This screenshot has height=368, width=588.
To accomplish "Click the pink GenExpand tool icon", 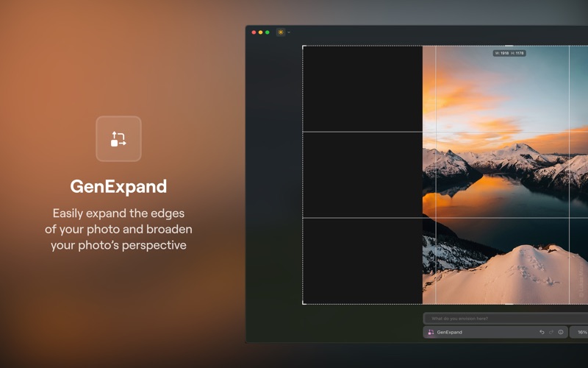I will (x=431, y=332).
